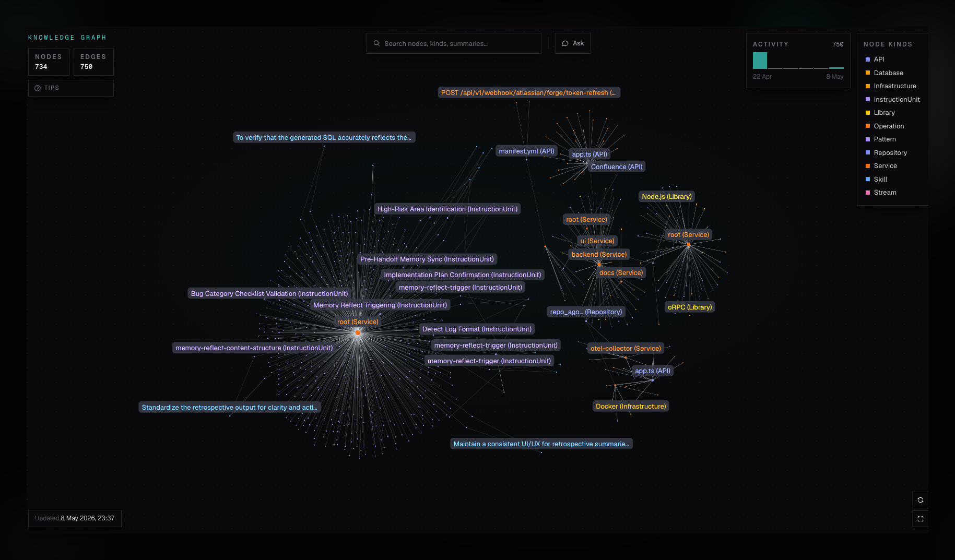Select Stream in node kinds legend
Screen dimensions: 955x560
pyautogui.click(x=881, y=193)
